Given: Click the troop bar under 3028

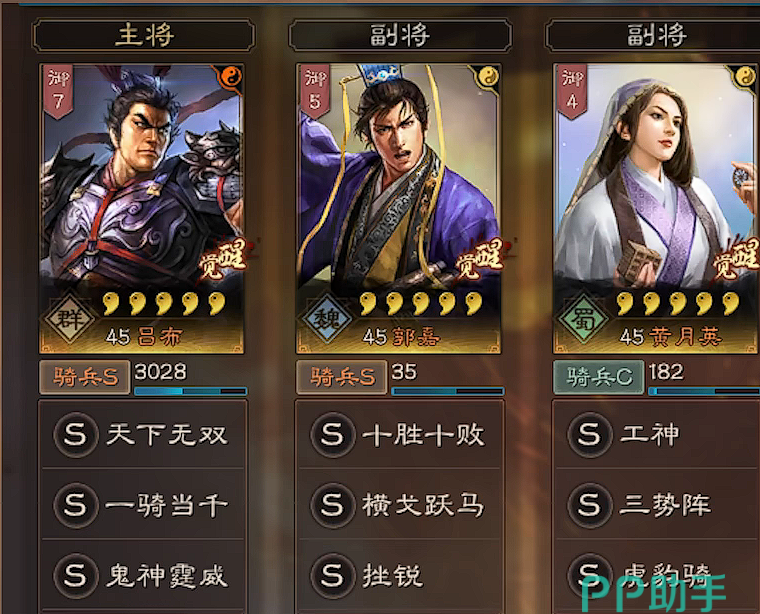Looking at the screenshot, I should 190,391.
